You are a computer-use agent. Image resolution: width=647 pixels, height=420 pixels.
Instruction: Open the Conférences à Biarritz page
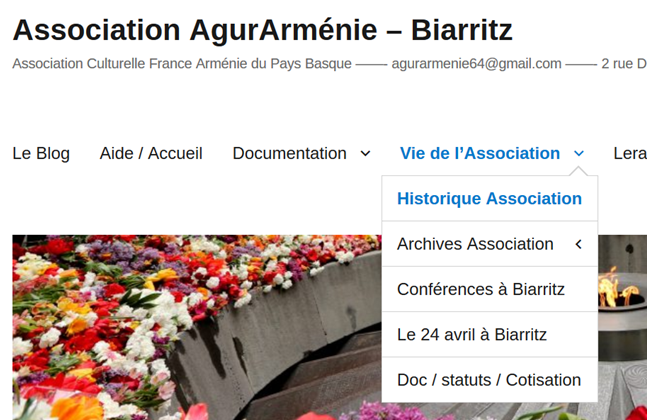pos(481,289)
